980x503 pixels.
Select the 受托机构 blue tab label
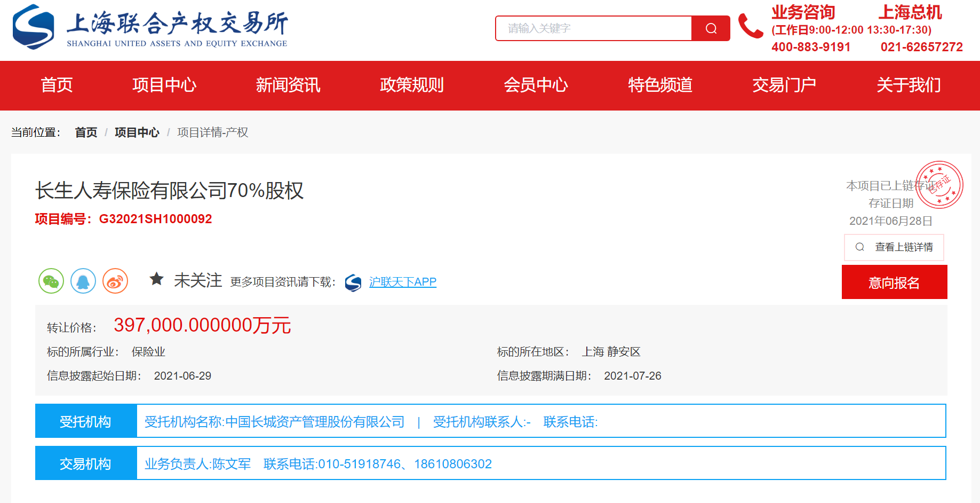(86, 421)
